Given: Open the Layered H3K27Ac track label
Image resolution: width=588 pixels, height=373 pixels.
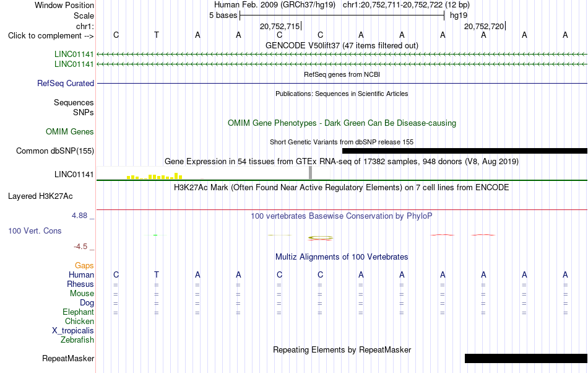Looking at the screenshot, I should tap(40, 196).
